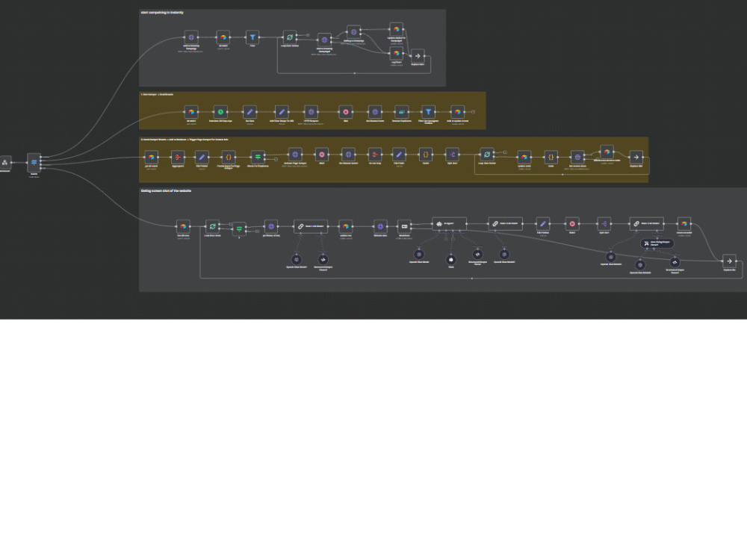Open the get all record Airtable node

(x=151, y=157)
